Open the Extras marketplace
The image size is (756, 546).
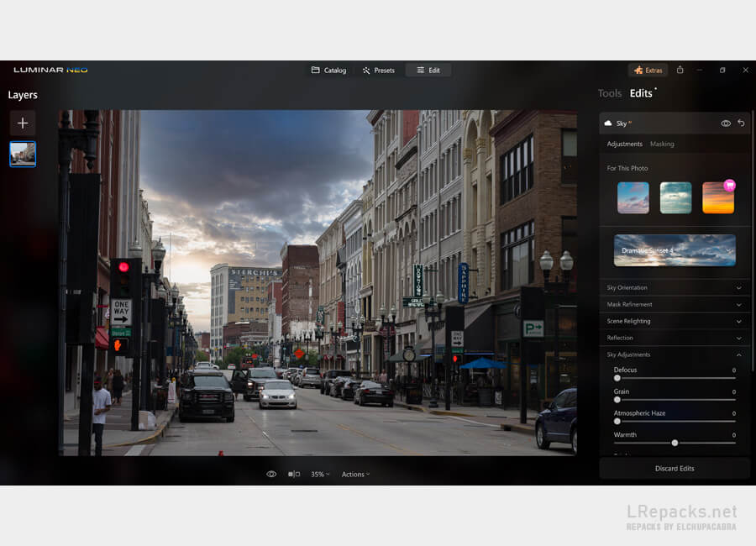tap(648, 70)
